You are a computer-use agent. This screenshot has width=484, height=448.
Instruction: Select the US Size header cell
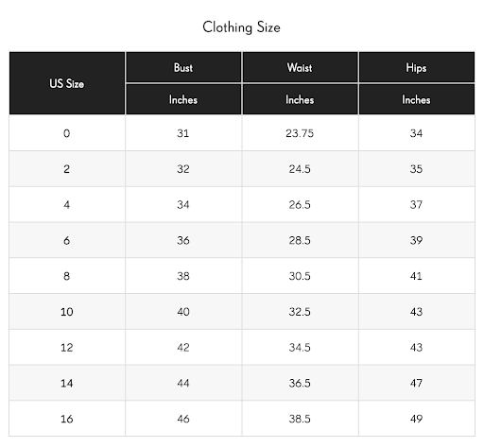click(x=67, y=83)
